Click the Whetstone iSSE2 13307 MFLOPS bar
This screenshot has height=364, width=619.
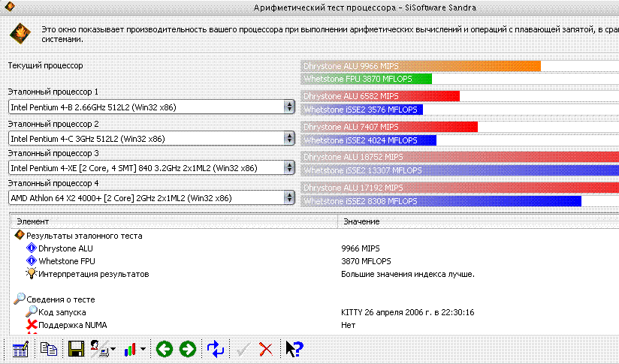(460, 170)
